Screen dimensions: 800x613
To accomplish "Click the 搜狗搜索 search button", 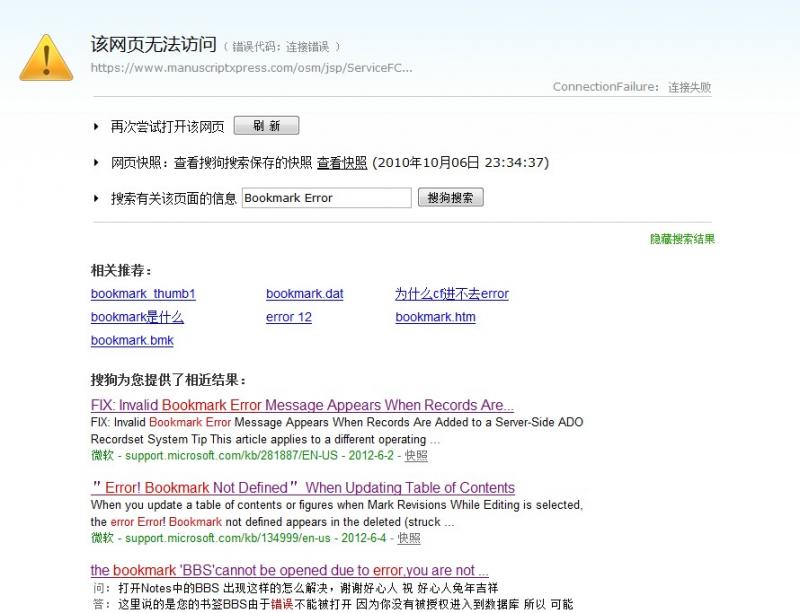I will [x=451, y=198].
